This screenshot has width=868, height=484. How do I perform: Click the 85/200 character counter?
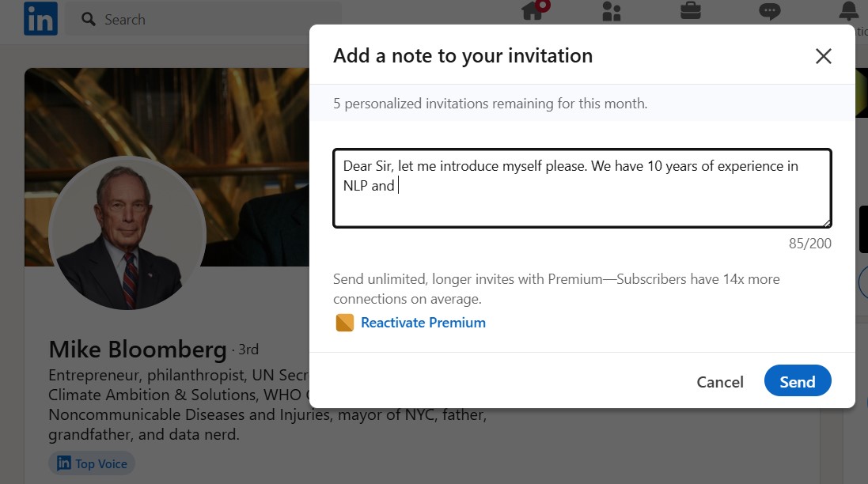click(810, 244)
